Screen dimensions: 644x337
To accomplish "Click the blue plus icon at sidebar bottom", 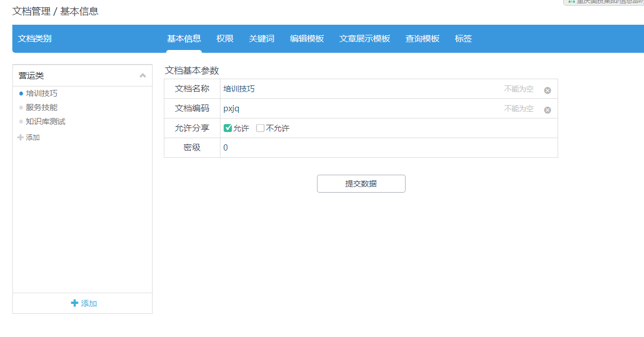I will pos(75,303).
